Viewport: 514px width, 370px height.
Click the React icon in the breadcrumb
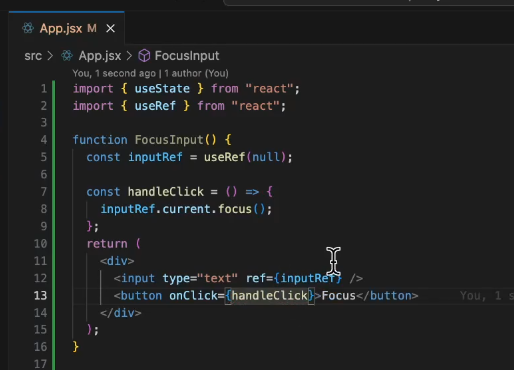[67, 56]
